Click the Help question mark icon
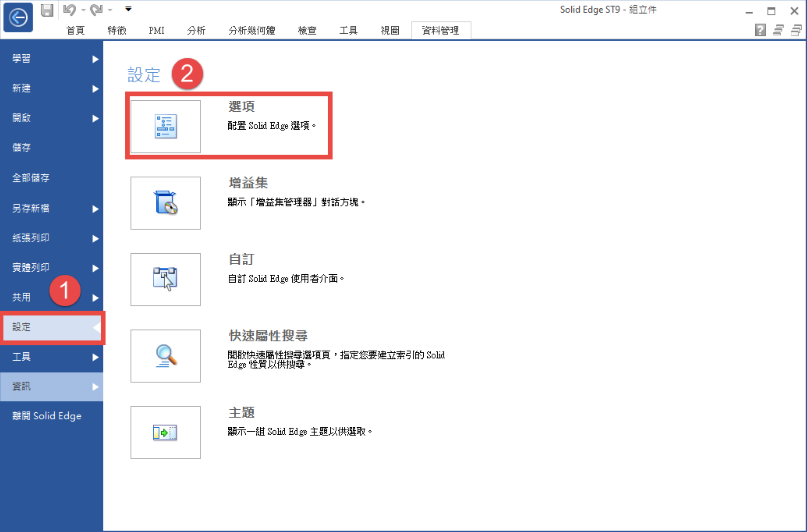 click(760, 30)
